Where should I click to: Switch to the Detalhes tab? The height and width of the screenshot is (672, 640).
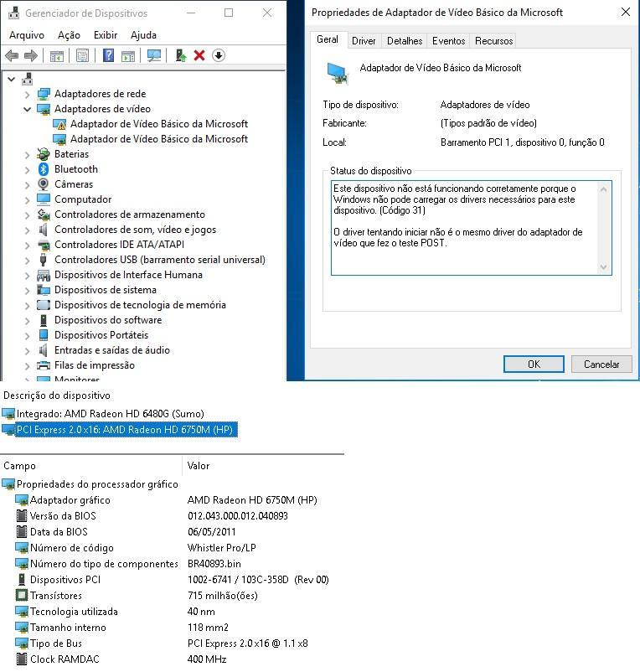(x=405, y=41)
